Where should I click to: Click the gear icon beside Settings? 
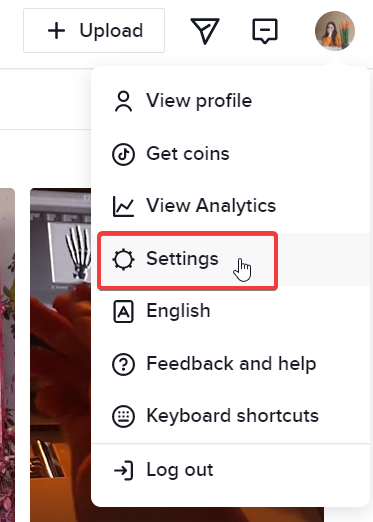pos(123,259)
